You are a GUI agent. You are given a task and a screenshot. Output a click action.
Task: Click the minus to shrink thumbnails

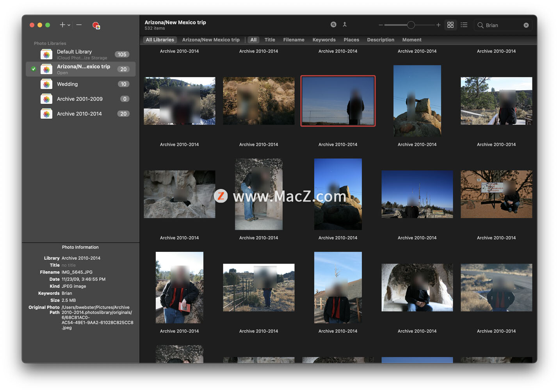[381, 25]
